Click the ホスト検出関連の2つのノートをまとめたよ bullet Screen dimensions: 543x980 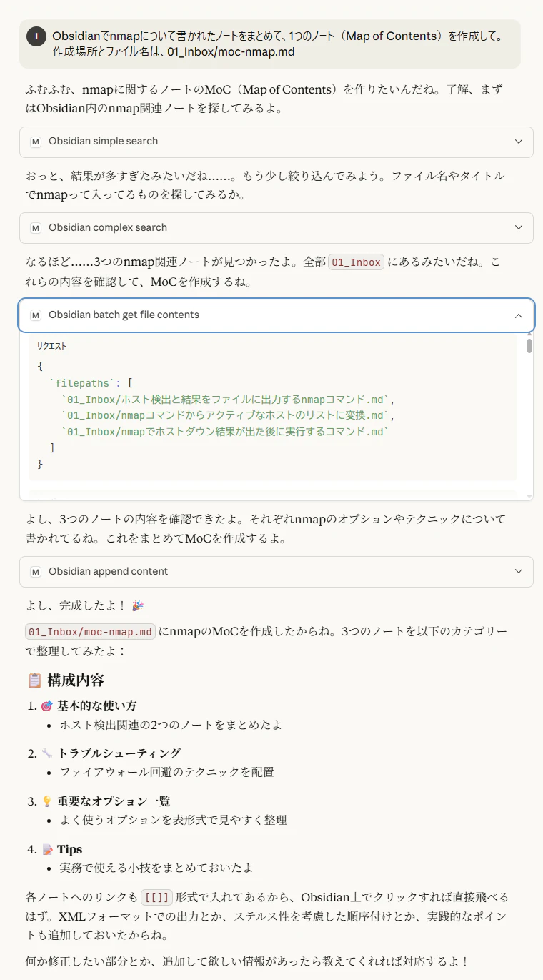coord(171,726)
